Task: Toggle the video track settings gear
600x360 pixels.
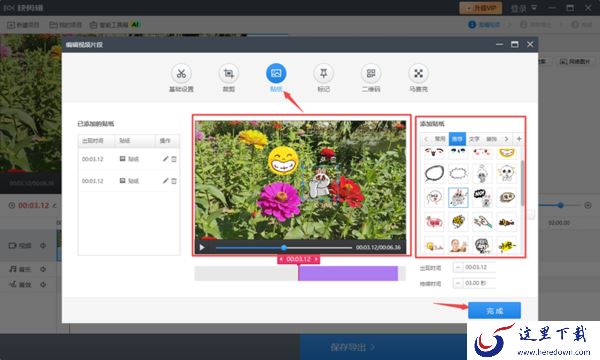Action: (43, 245)
